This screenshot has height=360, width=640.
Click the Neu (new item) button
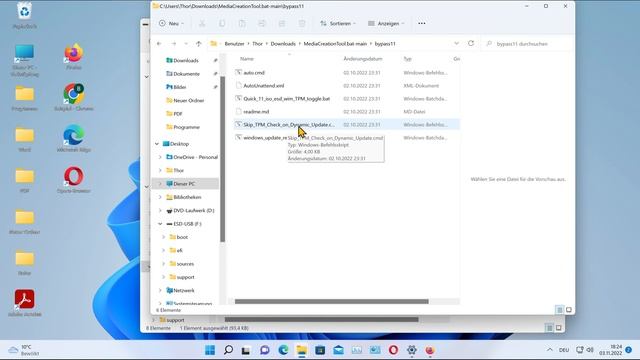pos(171,23)
